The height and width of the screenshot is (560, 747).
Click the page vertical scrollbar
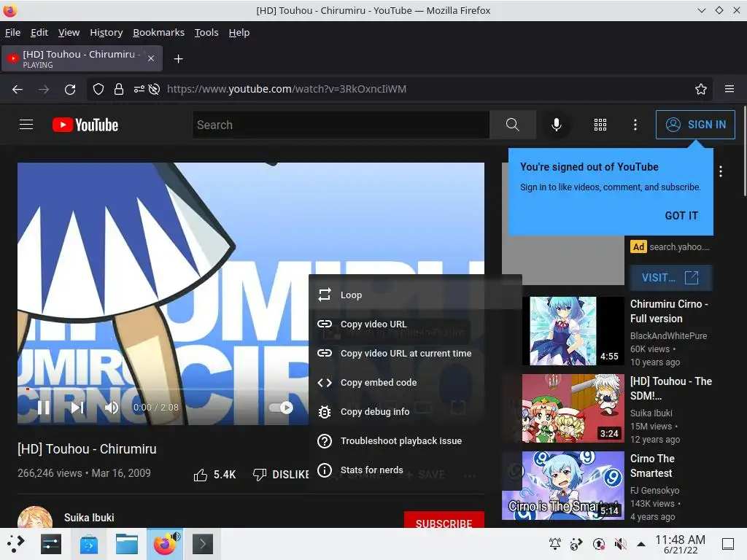(x=744, y=152)
